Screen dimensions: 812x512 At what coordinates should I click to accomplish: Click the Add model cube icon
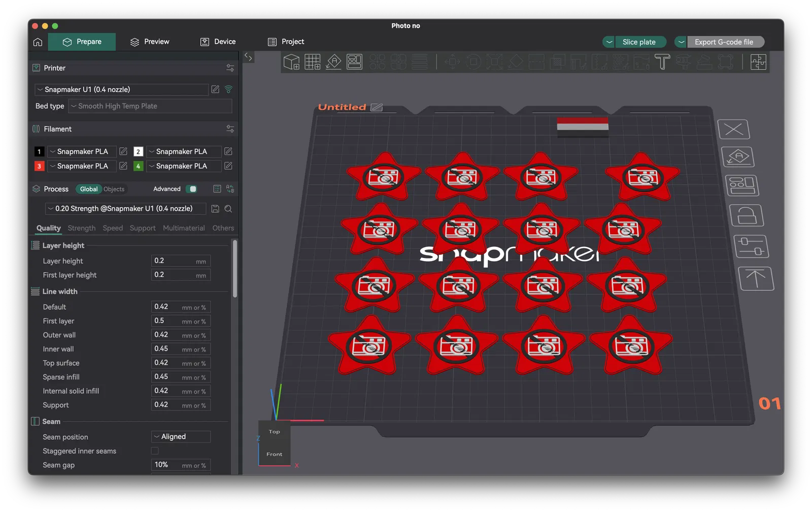[291, 62]
